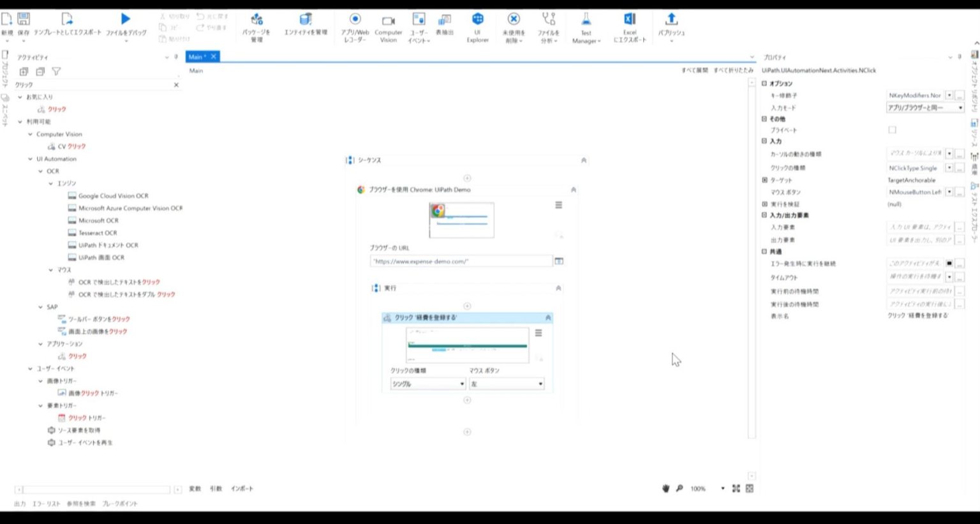Screen dimensions: 980x524
Task: Open the click type 'シングル' dropdown
Action: coord(427,384)
